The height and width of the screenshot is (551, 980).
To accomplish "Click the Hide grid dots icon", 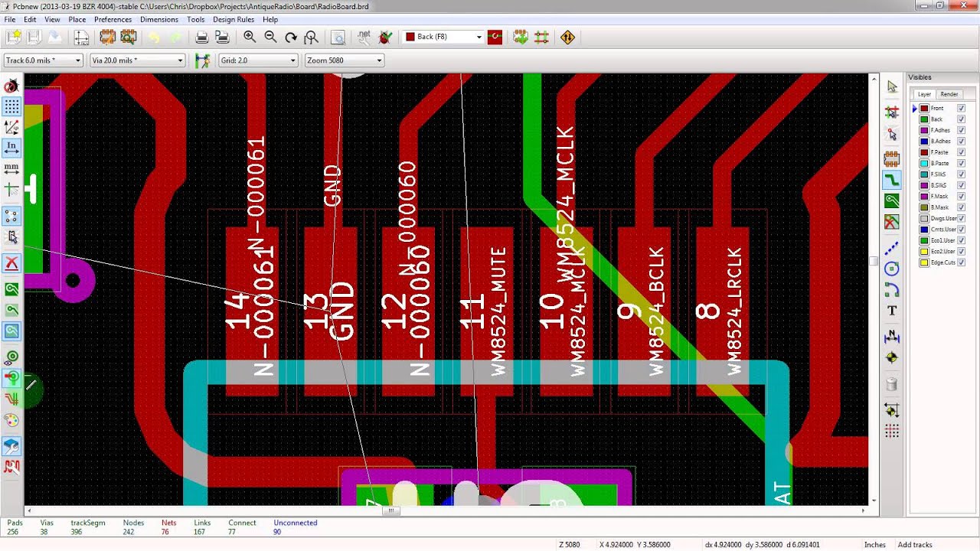I will coord(11,106).
